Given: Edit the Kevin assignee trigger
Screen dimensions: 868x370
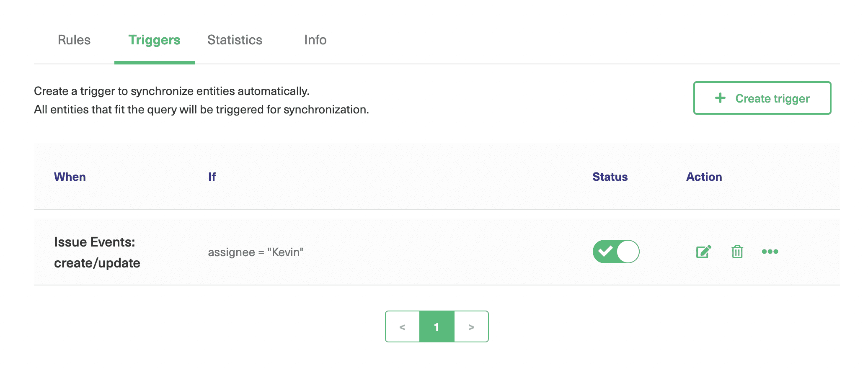Looking at the screenshot, I should pyautogui.click(x=703, y=252).
